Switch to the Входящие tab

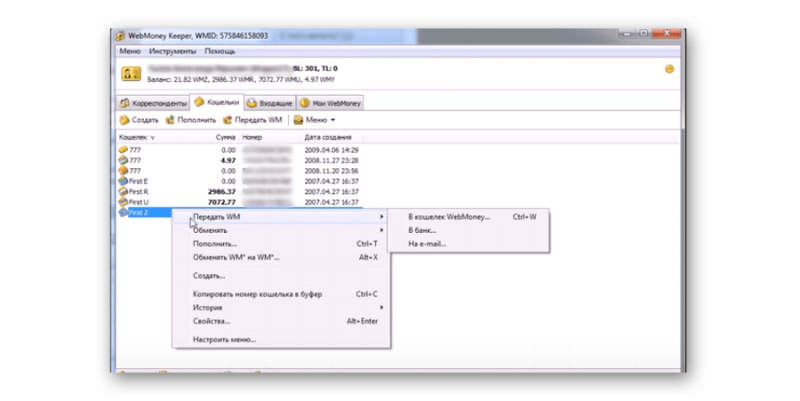click(269, 103)
